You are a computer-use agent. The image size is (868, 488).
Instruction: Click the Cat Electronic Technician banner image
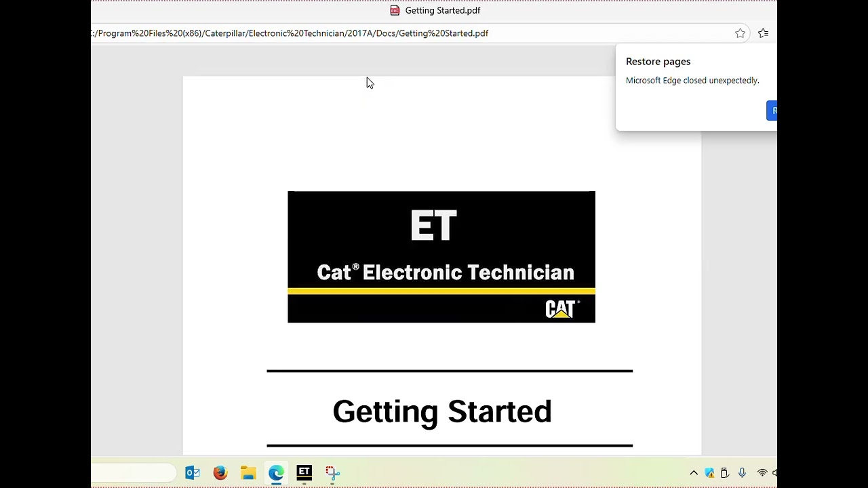click(441, 257)
